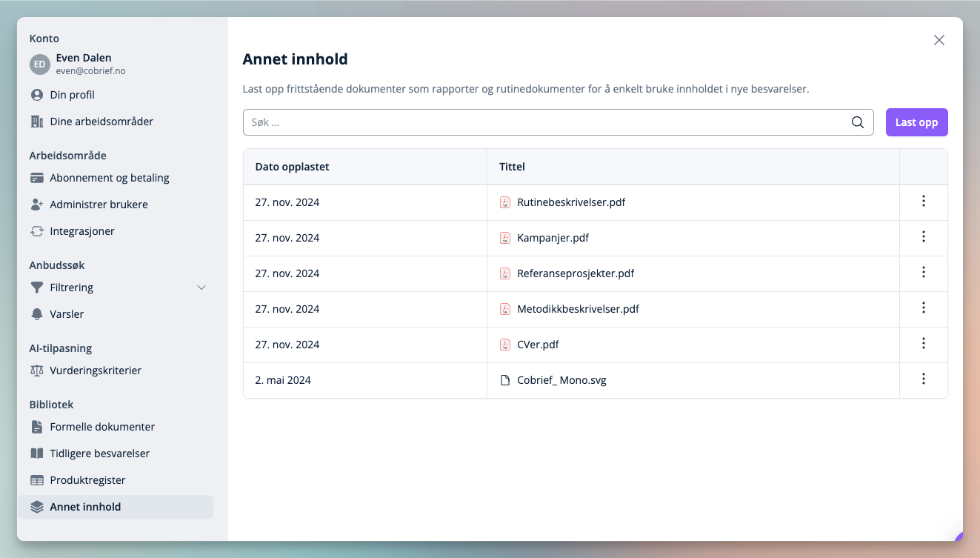The image size is (980, 558).
Task: Open more options for Metodikkbeskrivelser.pdf
Action: [x=923, y=308]
